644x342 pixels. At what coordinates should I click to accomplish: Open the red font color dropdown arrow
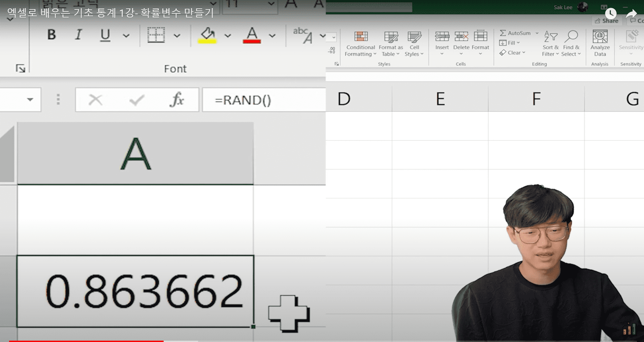272,35
